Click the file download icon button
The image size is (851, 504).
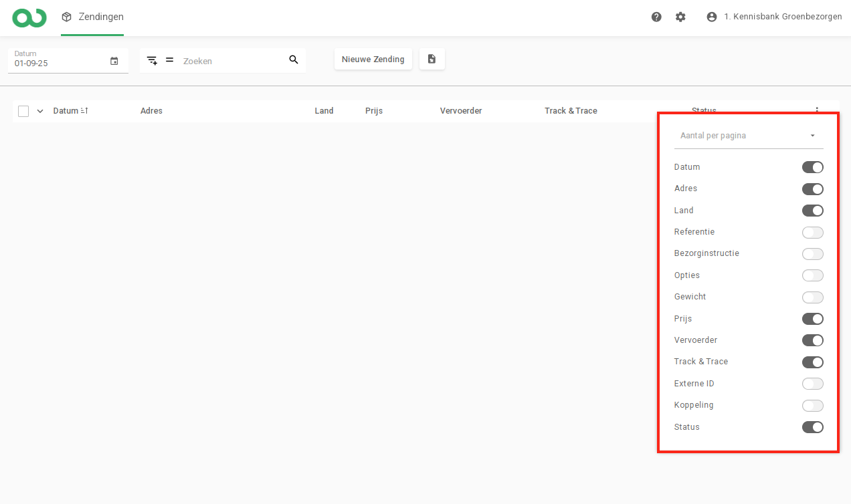(x=432, y=59)
